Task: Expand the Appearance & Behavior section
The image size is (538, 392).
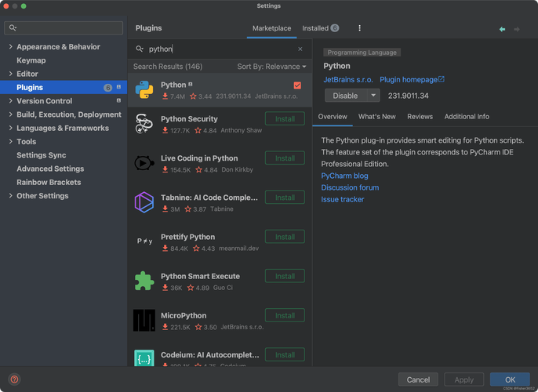Action: pyautogui.click(x=10, y=47)
